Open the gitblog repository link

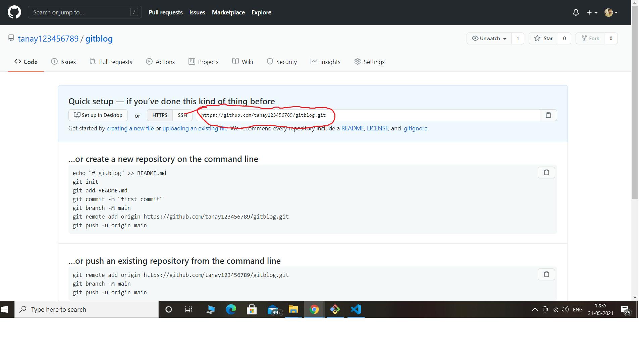tap(99, 39)
